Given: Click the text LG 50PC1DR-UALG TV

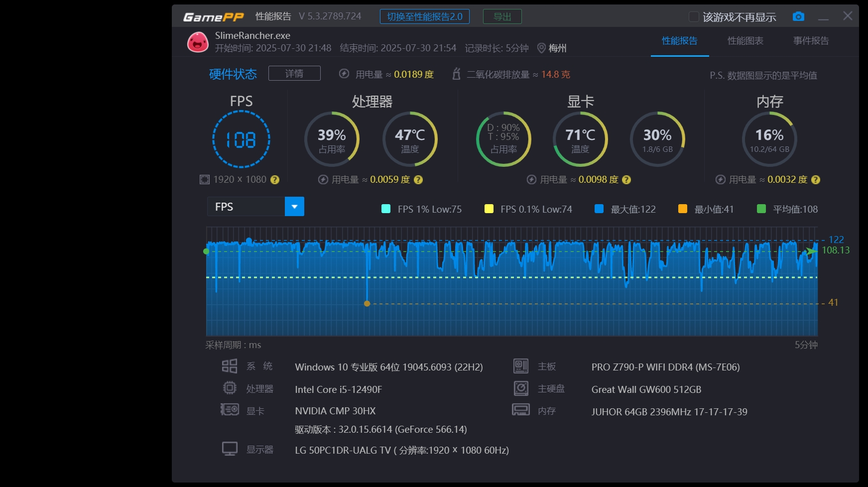Looking at the screenshot, I should point(343,450).
